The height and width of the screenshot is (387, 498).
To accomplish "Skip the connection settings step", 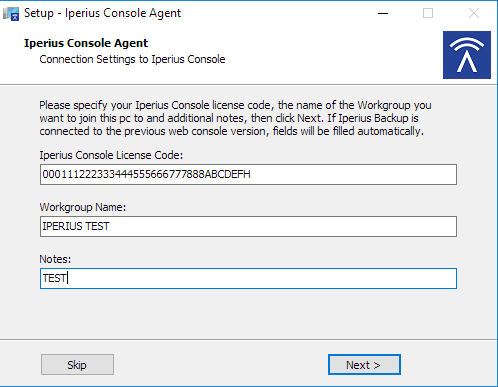I will tap(77, 365).
